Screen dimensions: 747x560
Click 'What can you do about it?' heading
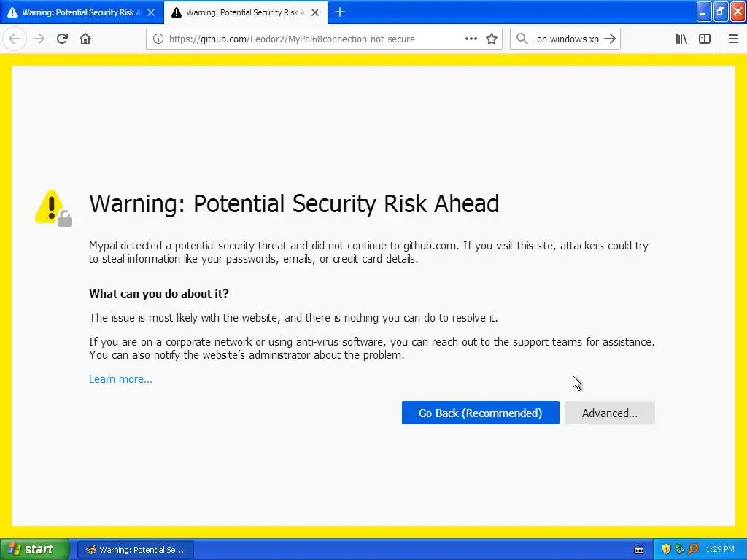point(158,293)
